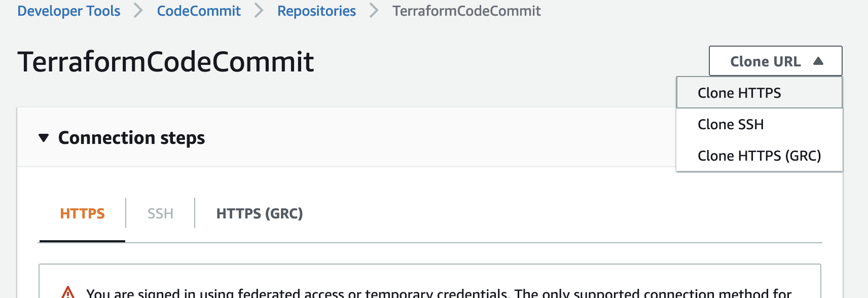Select Clone HTTPS from the dropdown
Viewport: 868px width, 298px height.
click(x=759, y=93)
